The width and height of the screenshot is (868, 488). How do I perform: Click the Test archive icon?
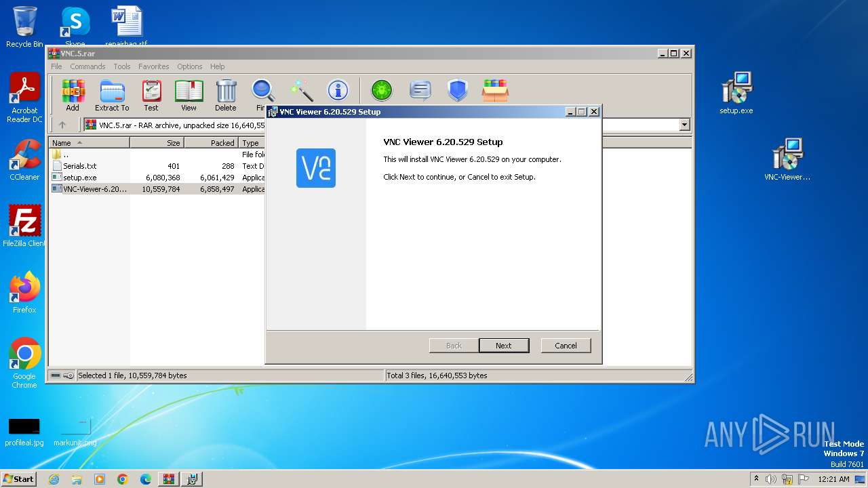[151, 95]
